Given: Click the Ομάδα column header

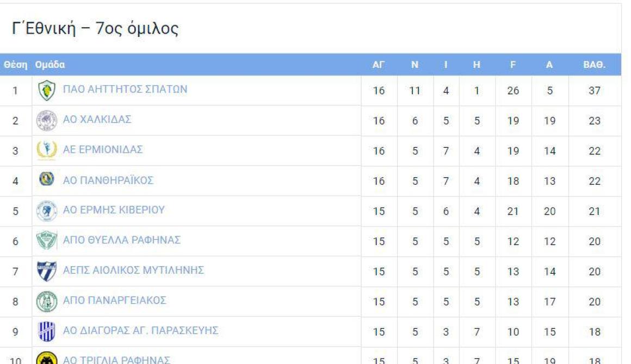Looking at the screenshot, I should pyautogui.click(x=50, y=65).
